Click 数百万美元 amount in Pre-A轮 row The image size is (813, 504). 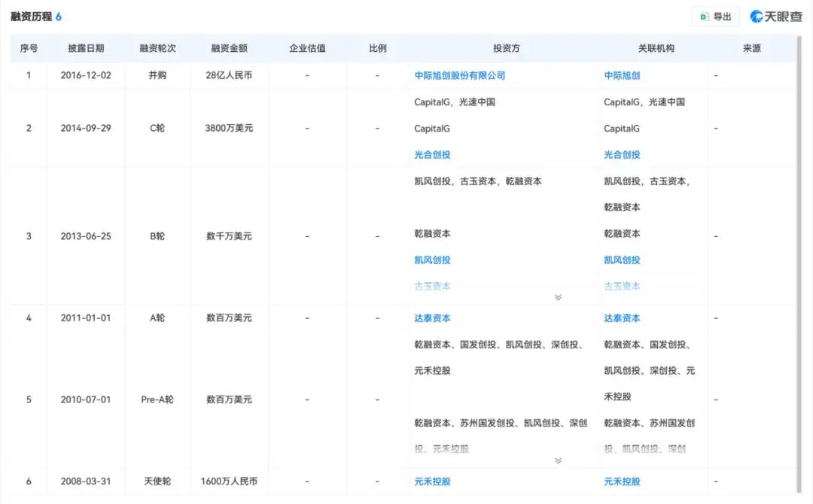[x=229, y=399]
